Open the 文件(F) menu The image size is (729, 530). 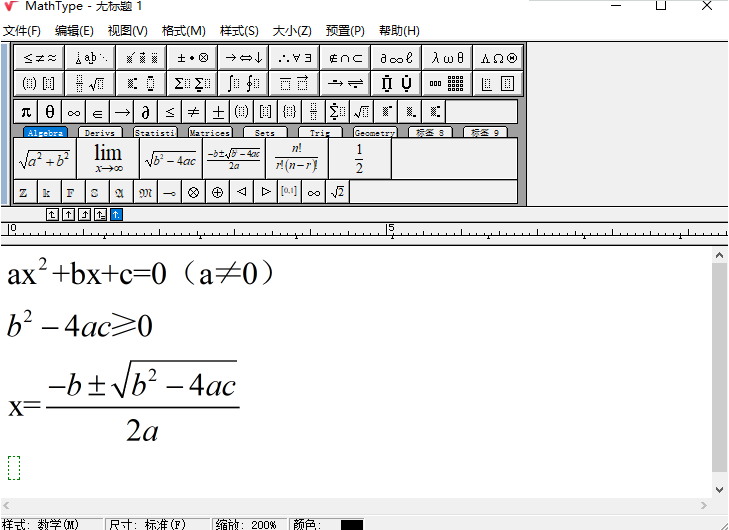click(22, 31)
